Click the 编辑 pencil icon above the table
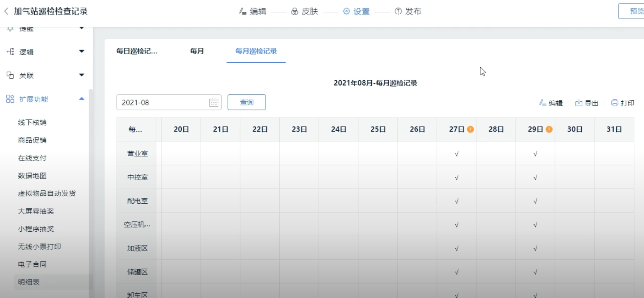The height and width of the screenshot is (298, 644). [x=543, y=103]
